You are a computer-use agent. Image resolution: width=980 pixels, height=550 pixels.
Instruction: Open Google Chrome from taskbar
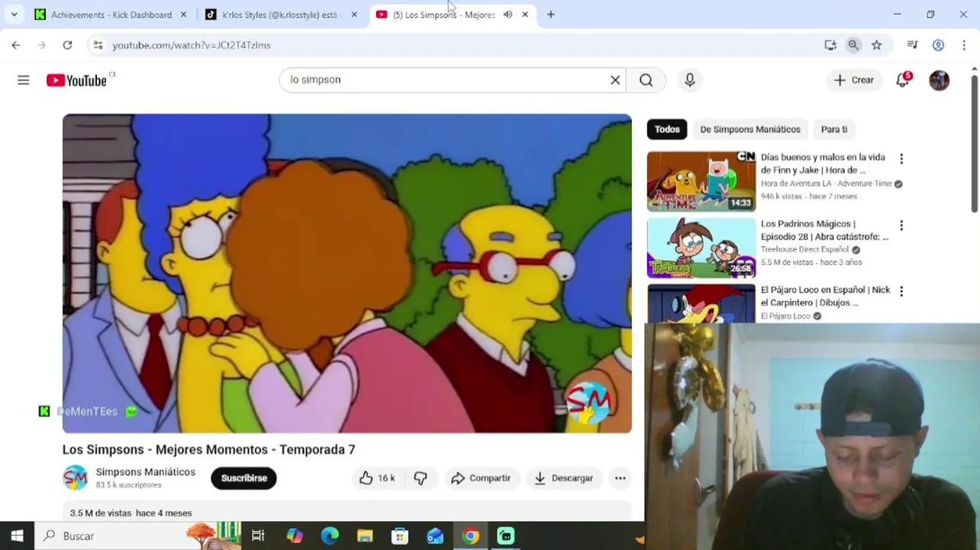point(470,536)
